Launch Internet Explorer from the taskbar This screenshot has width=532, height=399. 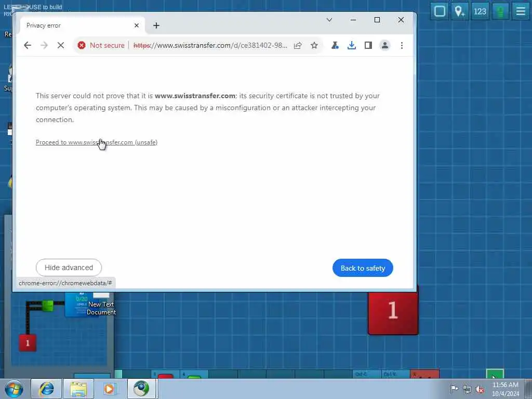[x=46, y=389]
